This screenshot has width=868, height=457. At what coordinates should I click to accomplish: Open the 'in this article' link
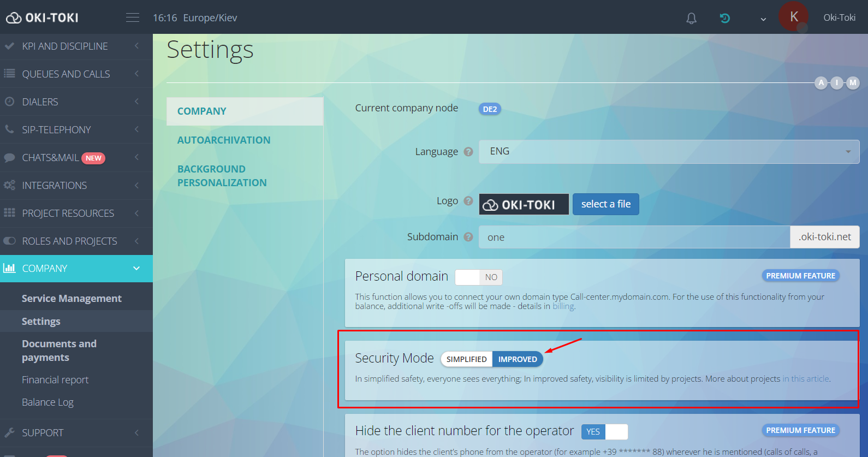(x=806, y=379)
